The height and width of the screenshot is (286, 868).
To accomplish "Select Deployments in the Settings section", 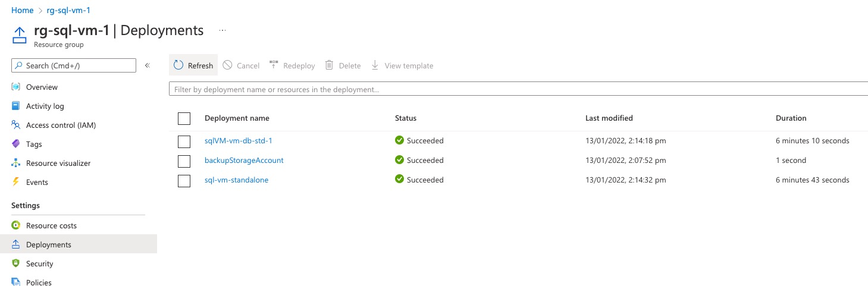I will pyautogui.click(x=79, y=244).
